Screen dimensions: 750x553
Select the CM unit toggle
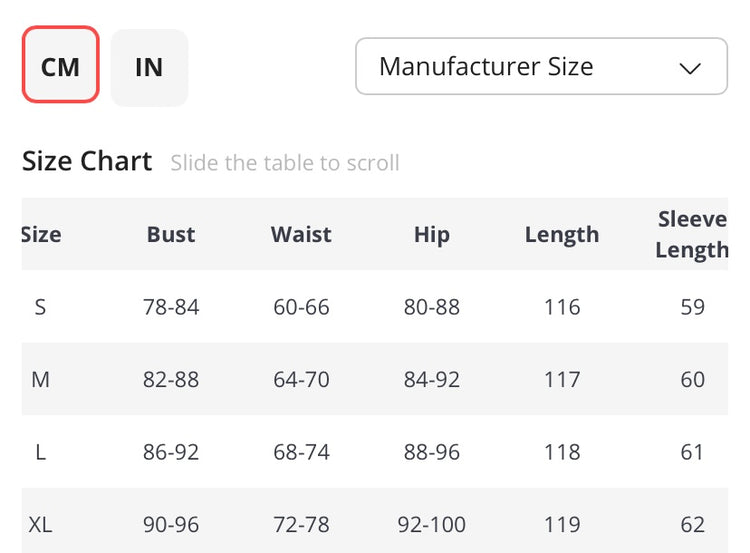coord(60,66)
